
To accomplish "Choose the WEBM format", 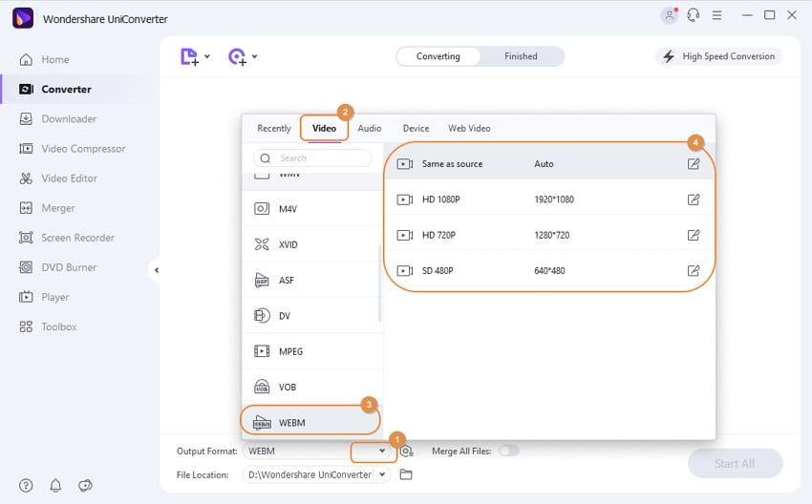I will pos(310,423).
